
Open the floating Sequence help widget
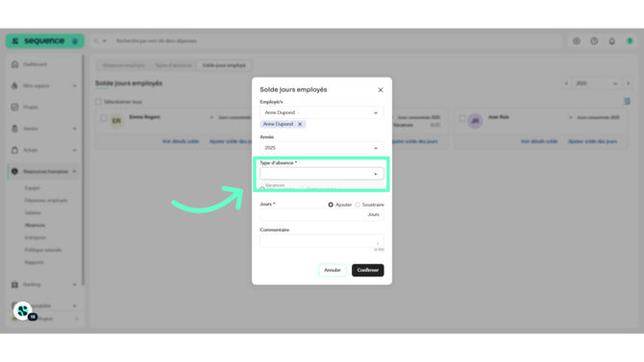[x=23, y=311]
